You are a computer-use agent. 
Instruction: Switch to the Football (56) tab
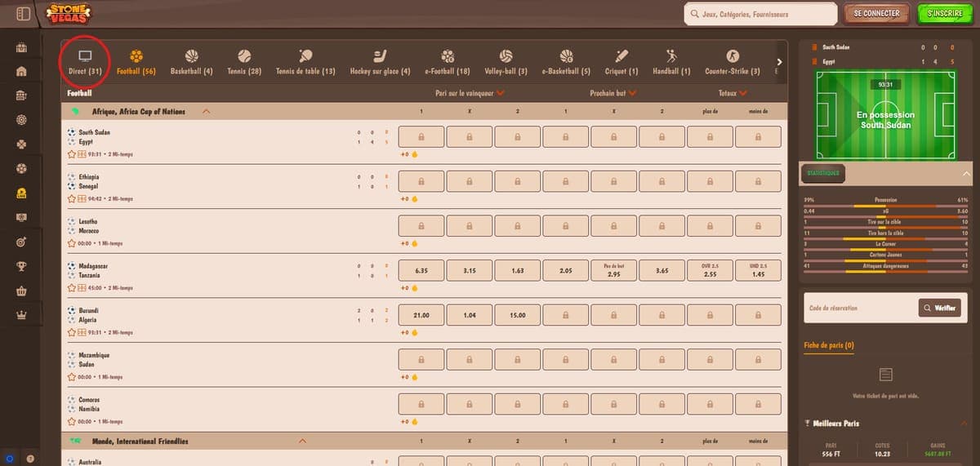136,62
